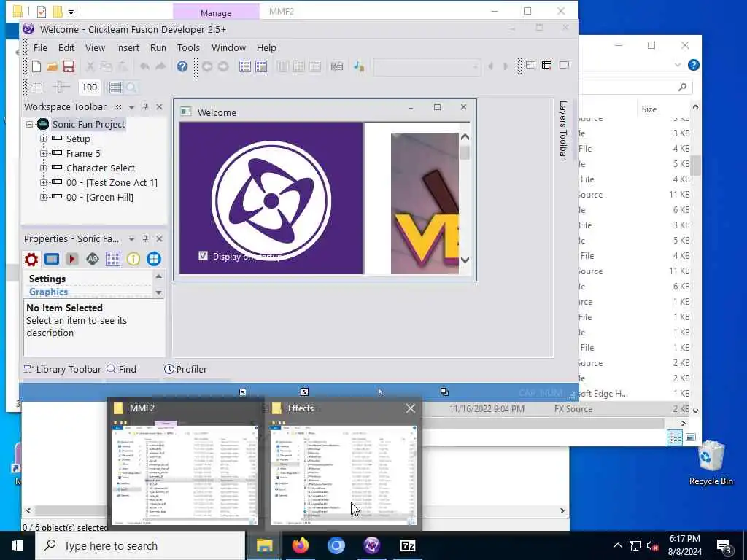Toggle Display on startup checkbox
Image resolution: width=747 pixels, height=560 pixels.
coord(203,256)
